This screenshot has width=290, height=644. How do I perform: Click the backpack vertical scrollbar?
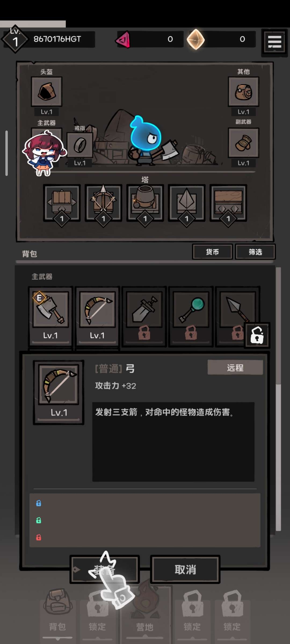(x=278, y=399)
